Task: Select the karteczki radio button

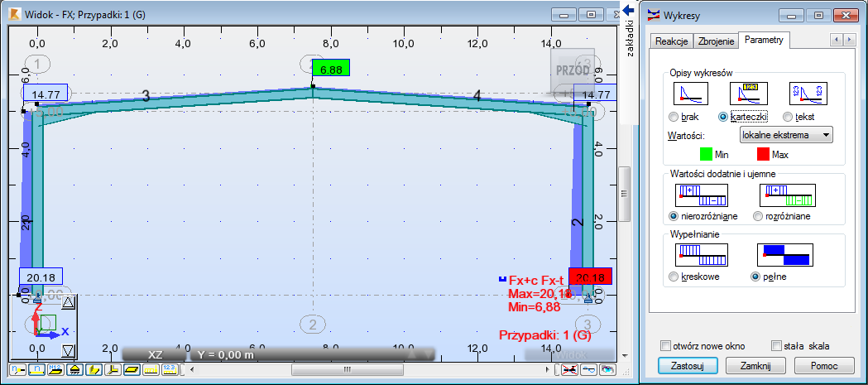Action: click(722, 117)
